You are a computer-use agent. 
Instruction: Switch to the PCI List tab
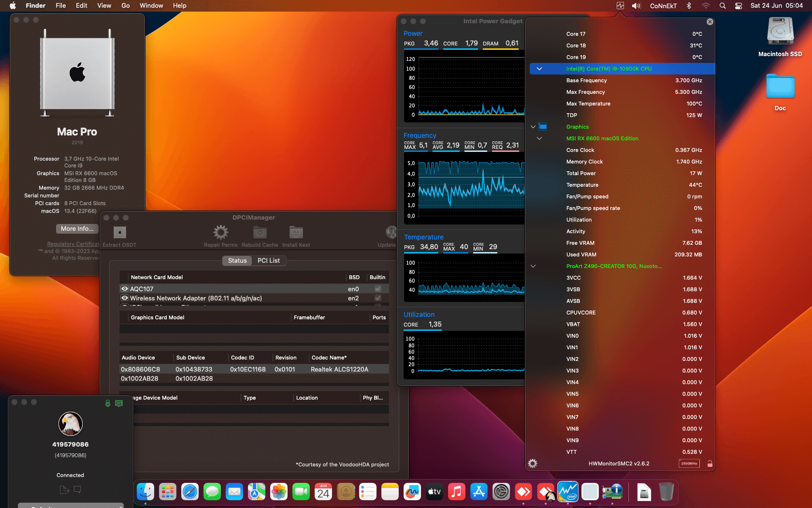coord(269,260)
